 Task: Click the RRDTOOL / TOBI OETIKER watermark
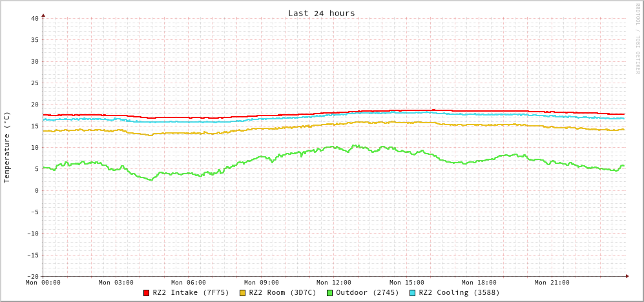[x=638, y=39]
